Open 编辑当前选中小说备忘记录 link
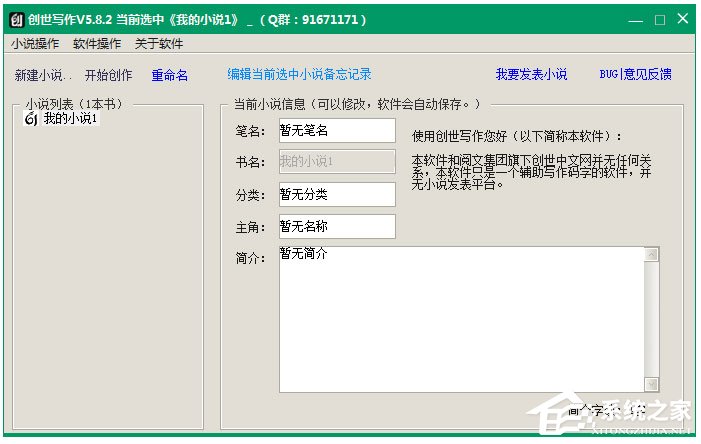 (x=299, y=74)
